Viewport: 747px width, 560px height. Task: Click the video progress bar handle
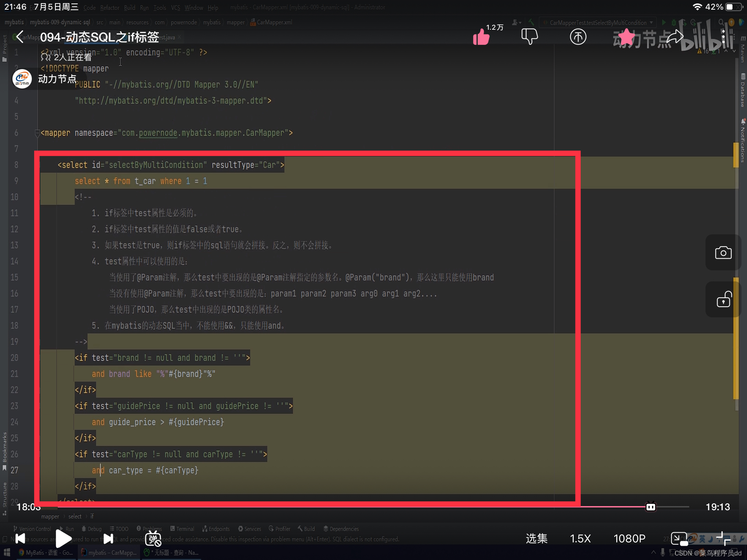(x=651, y=507)
